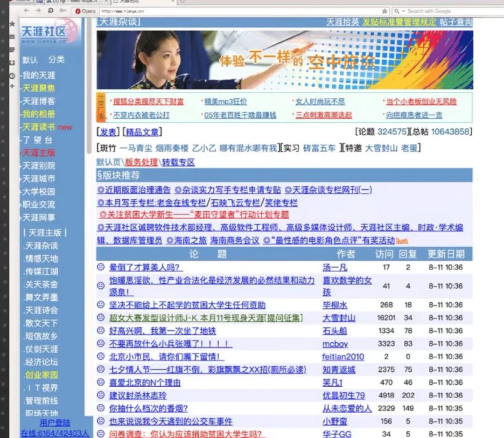This screenshot has height=438, width=504.
Task: Open the History clock panel in Opera sidebar
Action: pyautogui.click(x=12, y=76)
